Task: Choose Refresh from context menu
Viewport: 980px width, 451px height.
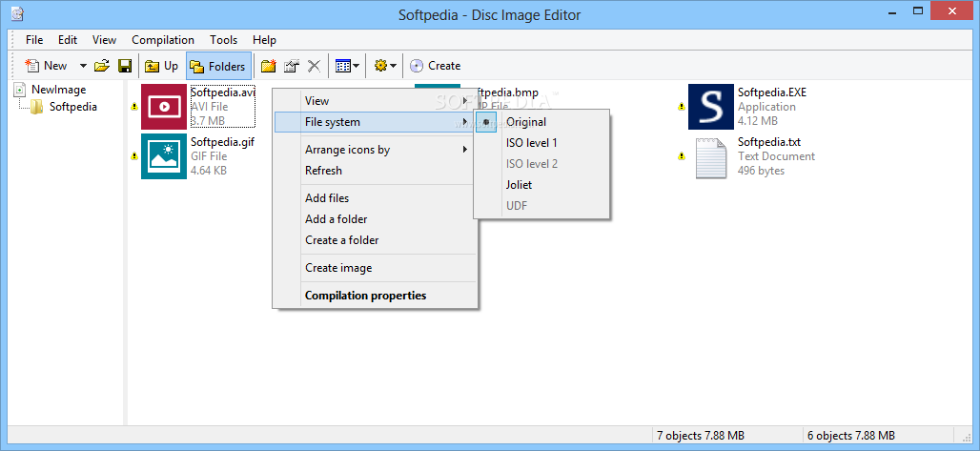Action: [375, 171]
